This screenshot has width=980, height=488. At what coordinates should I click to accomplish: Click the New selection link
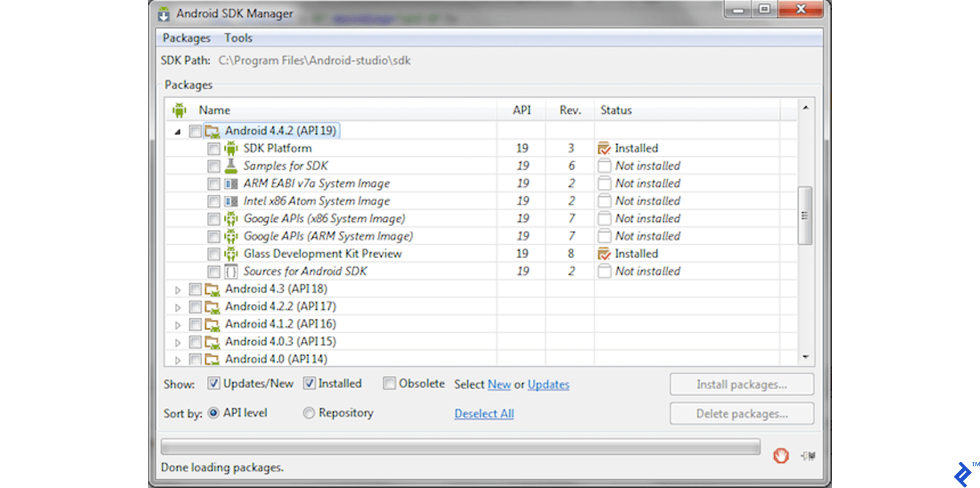coord(499,384)
